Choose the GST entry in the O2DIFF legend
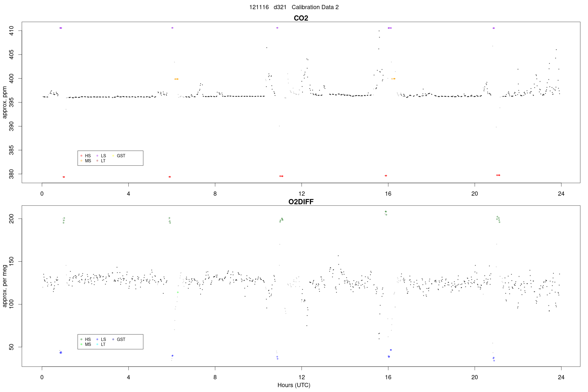588x392 pixels. click(119, 339)
